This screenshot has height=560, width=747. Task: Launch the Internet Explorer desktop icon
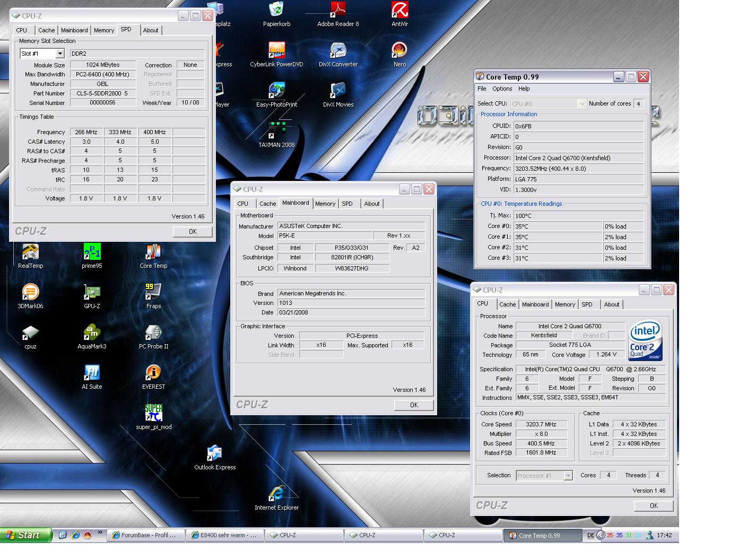coord(276,498)
